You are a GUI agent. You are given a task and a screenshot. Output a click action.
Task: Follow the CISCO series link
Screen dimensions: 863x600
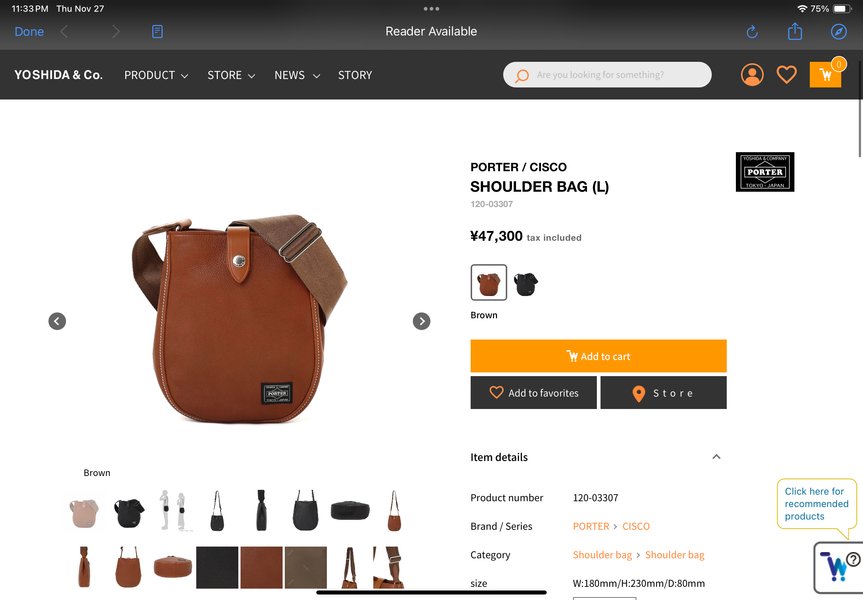point(636,526)
